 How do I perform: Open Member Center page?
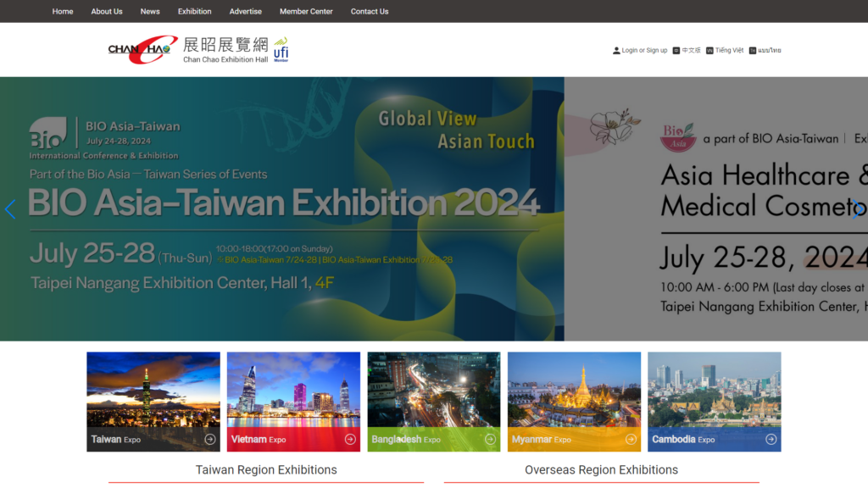click(306, 11)
